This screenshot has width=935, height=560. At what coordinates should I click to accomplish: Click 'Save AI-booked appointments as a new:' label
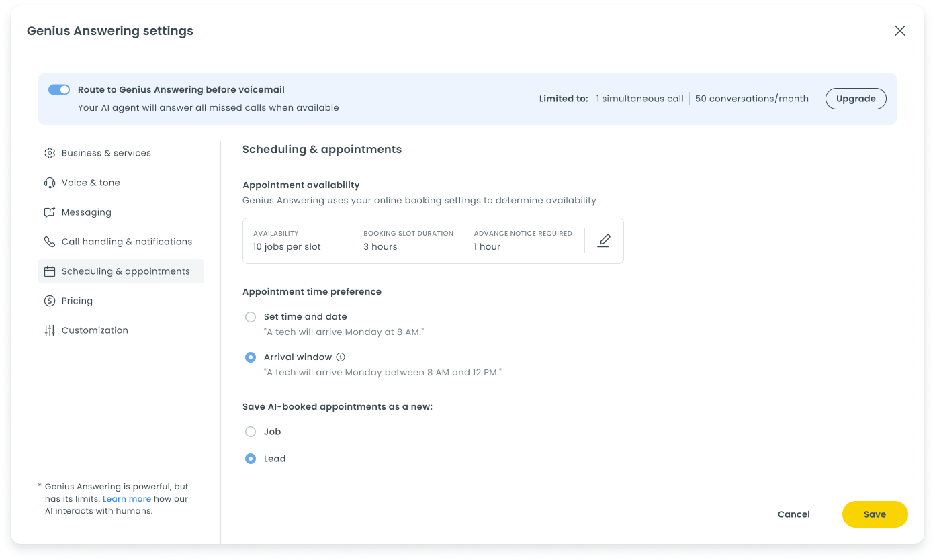click(x=337, y=407)
